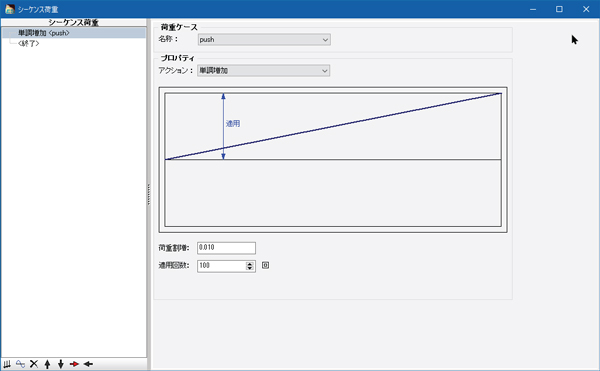This screenshot has width=600, height=371.
Task: Move sequence item up with up arrow
Action: point(47,364)
